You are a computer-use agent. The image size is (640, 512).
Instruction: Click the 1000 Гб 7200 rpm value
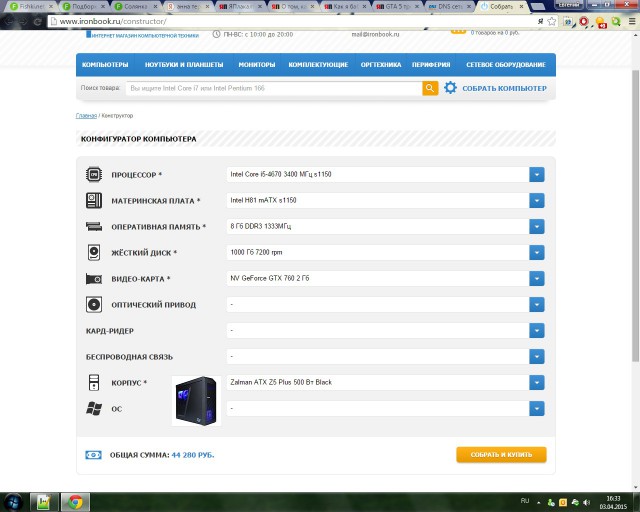[256, 252]
